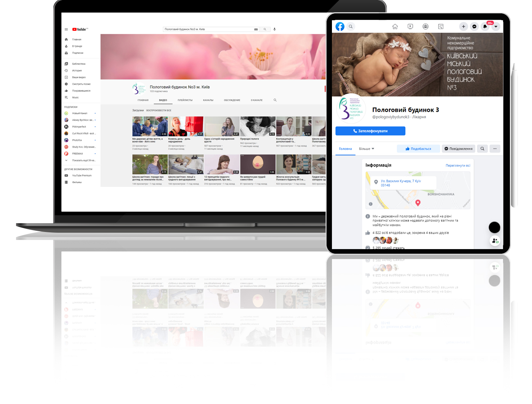Open Понравившиеся in the YouTube sidebar
The width and height of the screenshot is (532, 404).
[x=81, y=91]
